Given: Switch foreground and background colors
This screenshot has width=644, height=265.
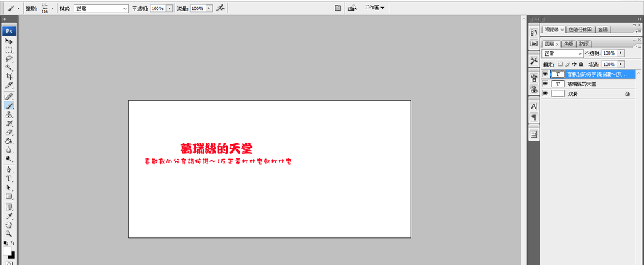Looking at the screenshot, I should 13,243.
